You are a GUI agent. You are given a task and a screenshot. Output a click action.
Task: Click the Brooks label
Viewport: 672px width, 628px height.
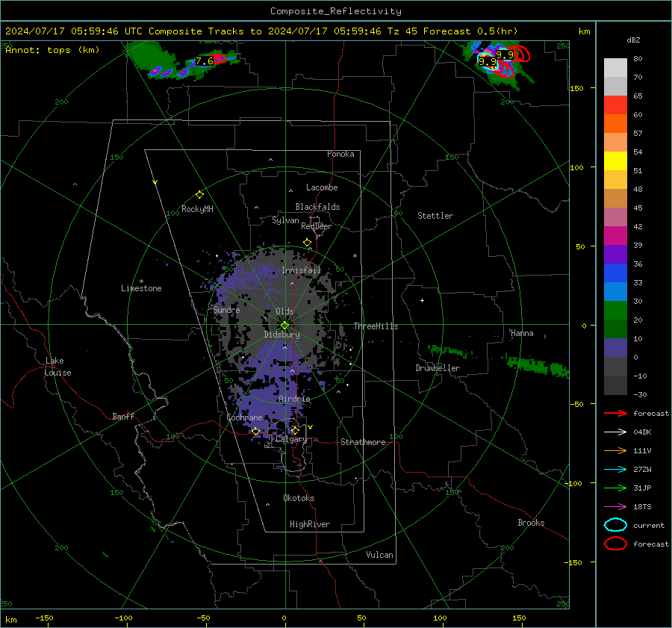531,523
